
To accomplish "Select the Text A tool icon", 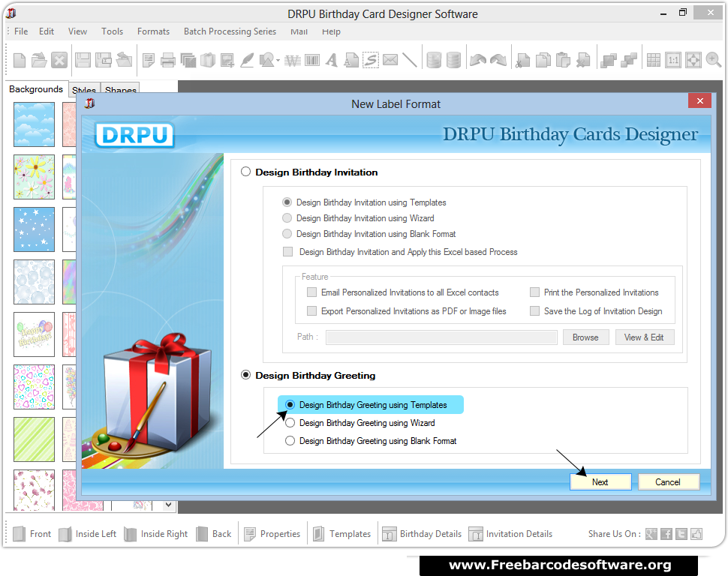I will click(x=332, y=60).
